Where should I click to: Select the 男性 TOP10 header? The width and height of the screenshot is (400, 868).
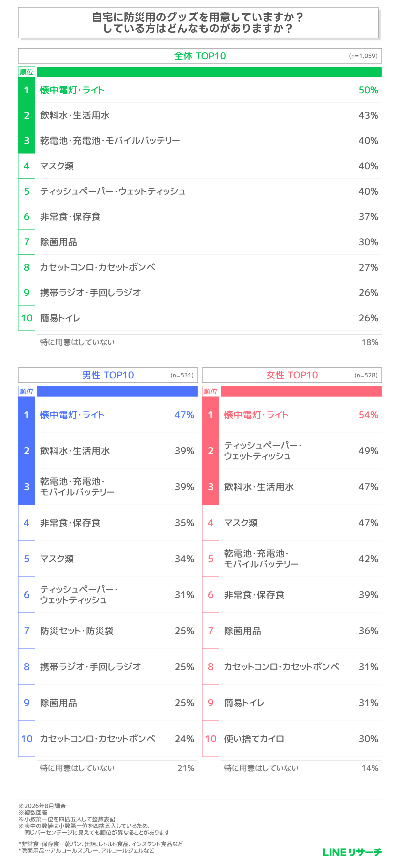tap(108, 375)
